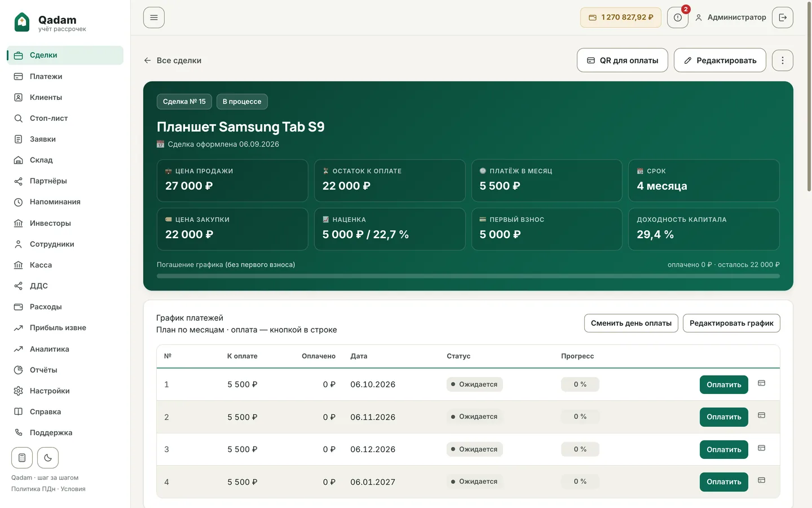Click the Партнёры share icon in sidebar

click(x=18, y=181)
